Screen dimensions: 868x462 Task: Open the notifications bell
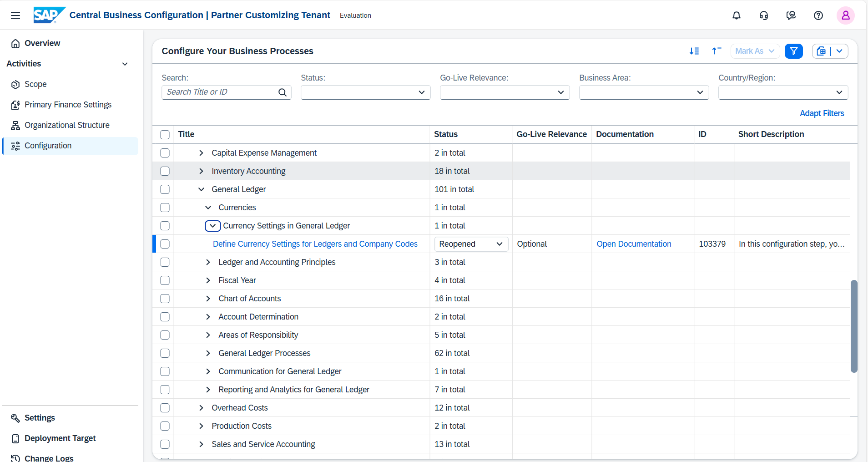tap(736, 15)
